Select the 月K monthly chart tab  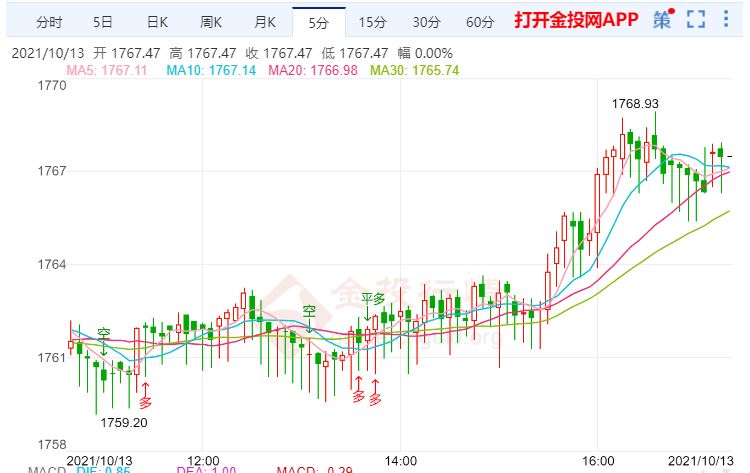coord(265,22)
